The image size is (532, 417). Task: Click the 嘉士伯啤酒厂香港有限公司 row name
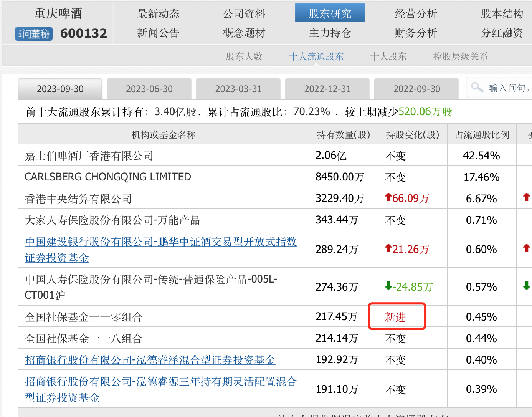tap(89, 156)
